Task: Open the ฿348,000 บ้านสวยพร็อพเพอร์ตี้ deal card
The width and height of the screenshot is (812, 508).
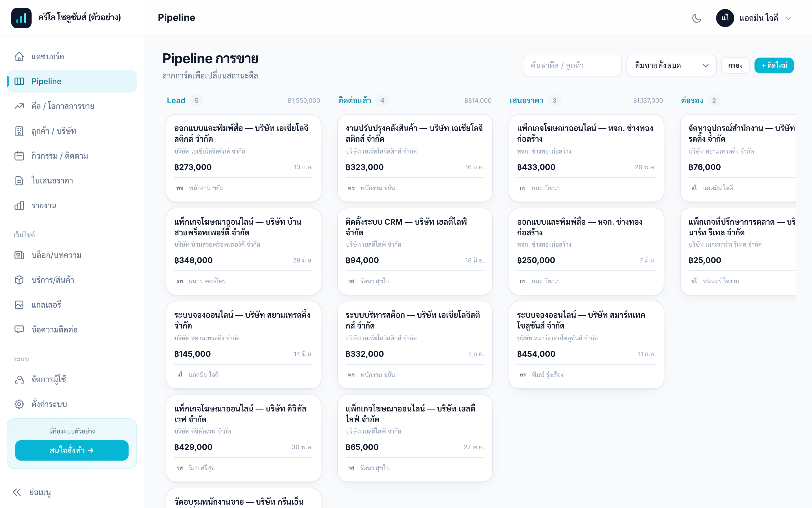Action: (243, 251)
